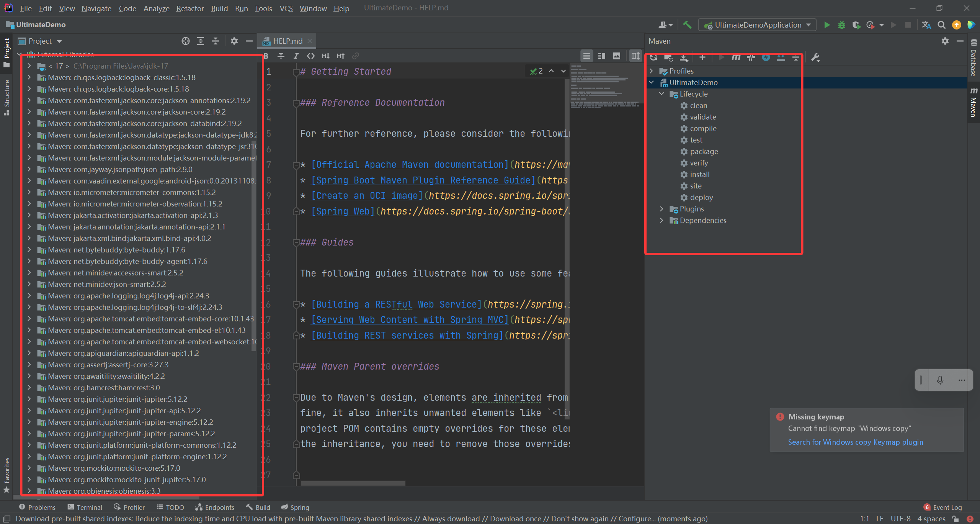Viewport: 980px width, 524px height.
Task: Open Event Log button in status bar
Action: pos(942,507)
